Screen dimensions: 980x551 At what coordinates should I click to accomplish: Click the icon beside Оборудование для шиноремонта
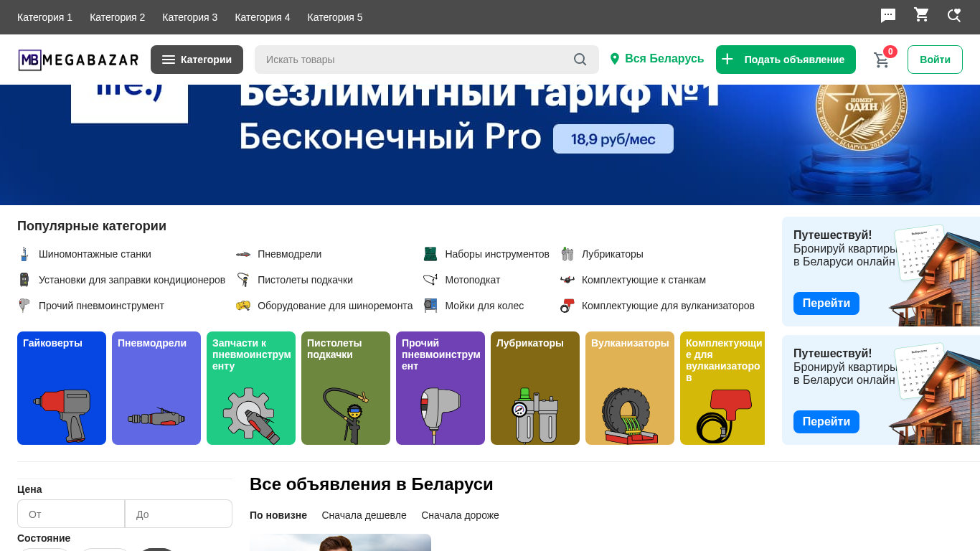point(243,306)
